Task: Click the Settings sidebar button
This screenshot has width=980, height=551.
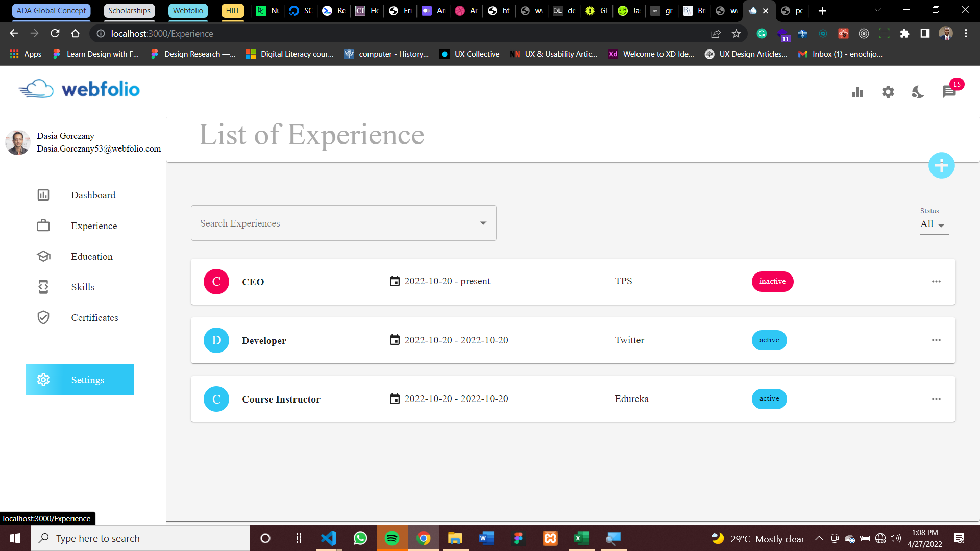Action: (x=80, y=380)
